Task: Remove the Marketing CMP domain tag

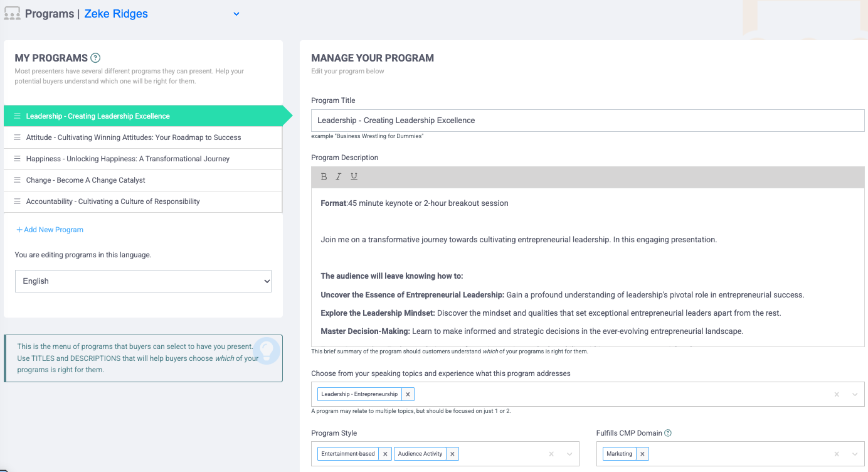Action: pyautogui.click(x=642, y=454)
